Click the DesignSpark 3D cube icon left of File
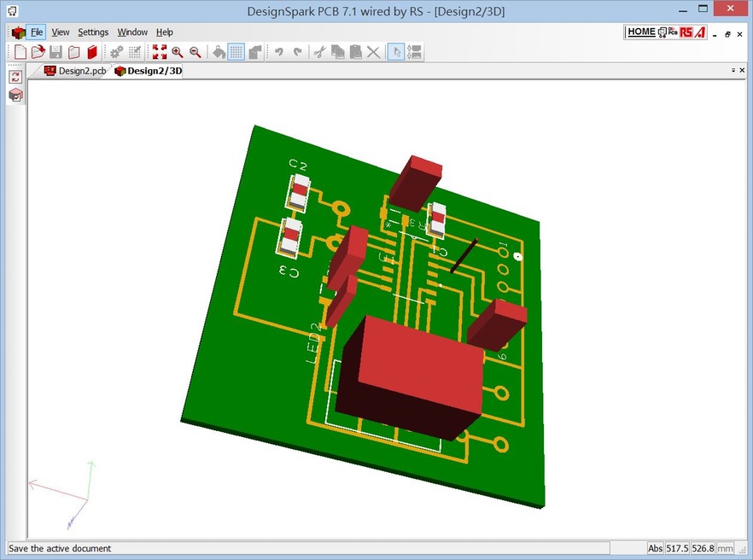Image resolution: width=753 pixels, height=560 pixels. tap(18, 32)
